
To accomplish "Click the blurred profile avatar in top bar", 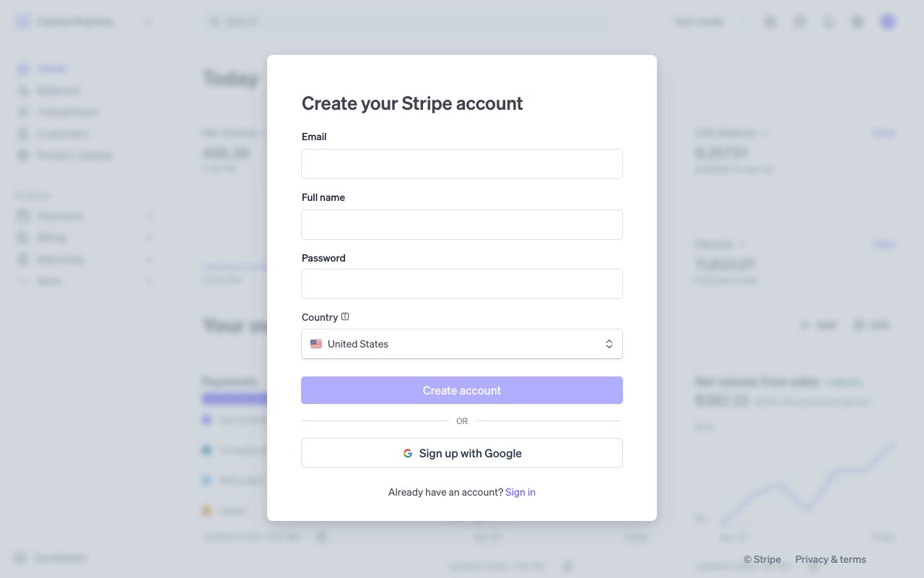I will pyautogui.click(x=887, y=22).
